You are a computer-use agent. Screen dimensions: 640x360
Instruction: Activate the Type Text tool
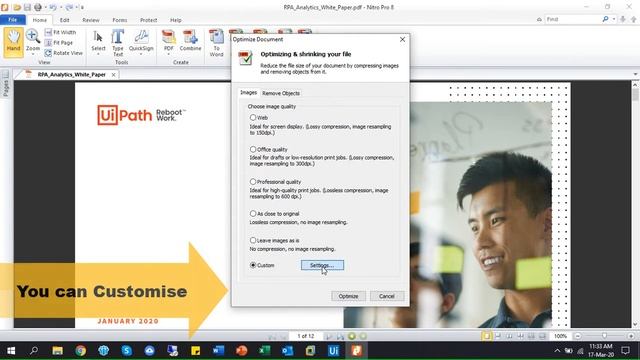click(118, 42)
